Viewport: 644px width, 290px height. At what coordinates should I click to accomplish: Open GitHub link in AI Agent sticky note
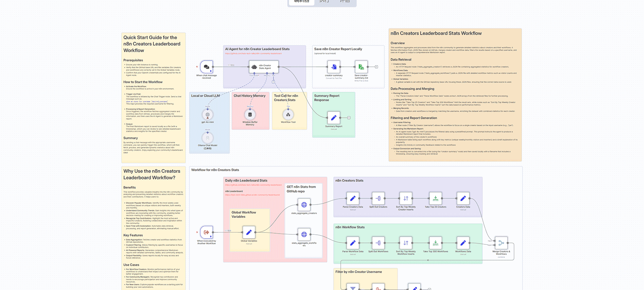pos(253,54)
